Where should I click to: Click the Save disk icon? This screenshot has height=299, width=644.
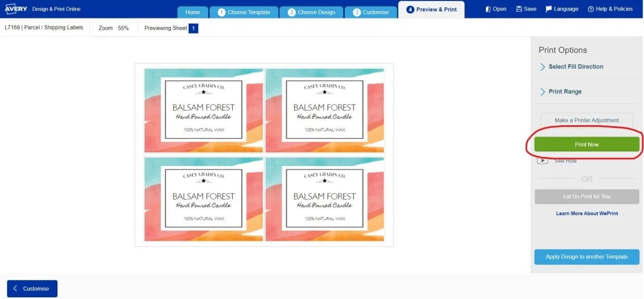click(519, 9)
